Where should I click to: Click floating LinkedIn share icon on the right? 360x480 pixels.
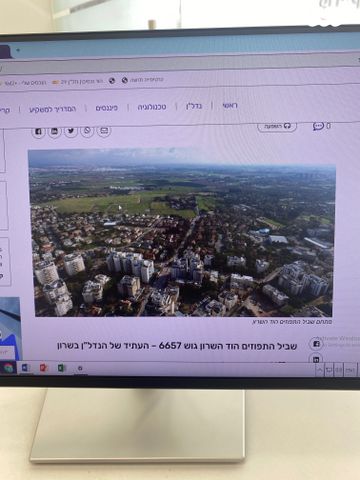(316, 359)
